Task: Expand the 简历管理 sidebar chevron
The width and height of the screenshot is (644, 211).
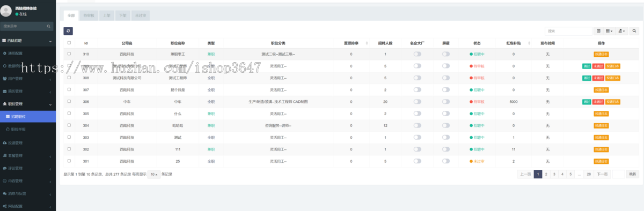Action: click(50, 92)
